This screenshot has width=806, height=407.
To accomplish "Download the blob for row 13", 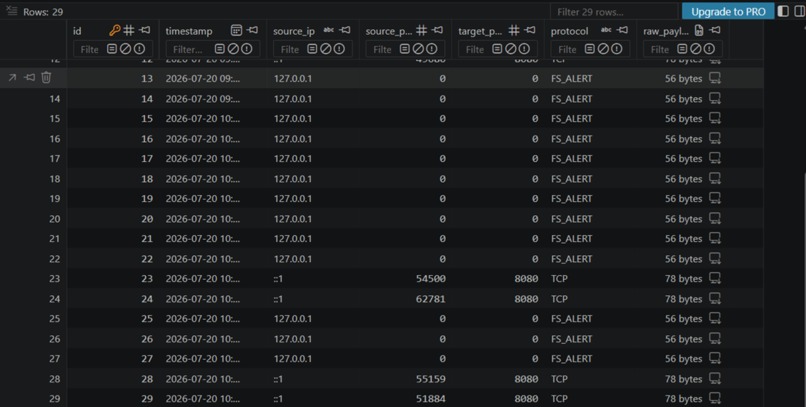I will tap(715, 78).
